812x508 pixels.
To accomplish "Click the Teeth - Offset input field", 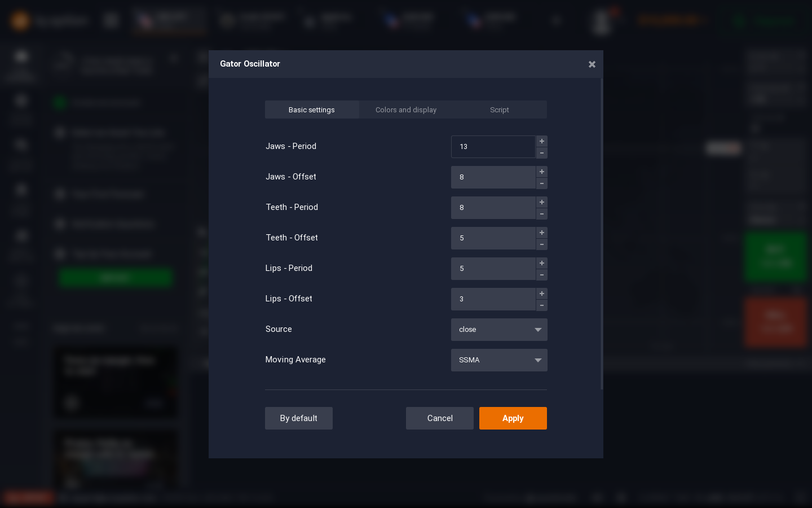I will 493,238.
